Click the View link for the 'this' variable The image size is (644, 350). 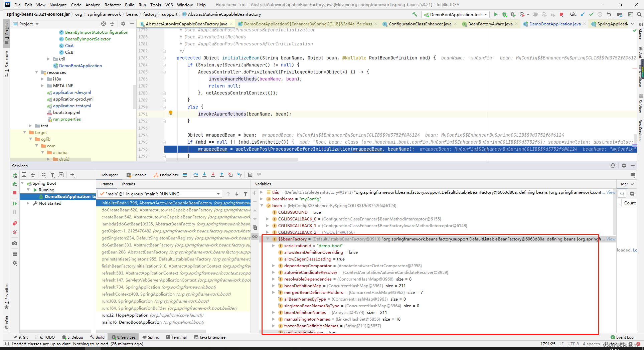click(611, 192)
